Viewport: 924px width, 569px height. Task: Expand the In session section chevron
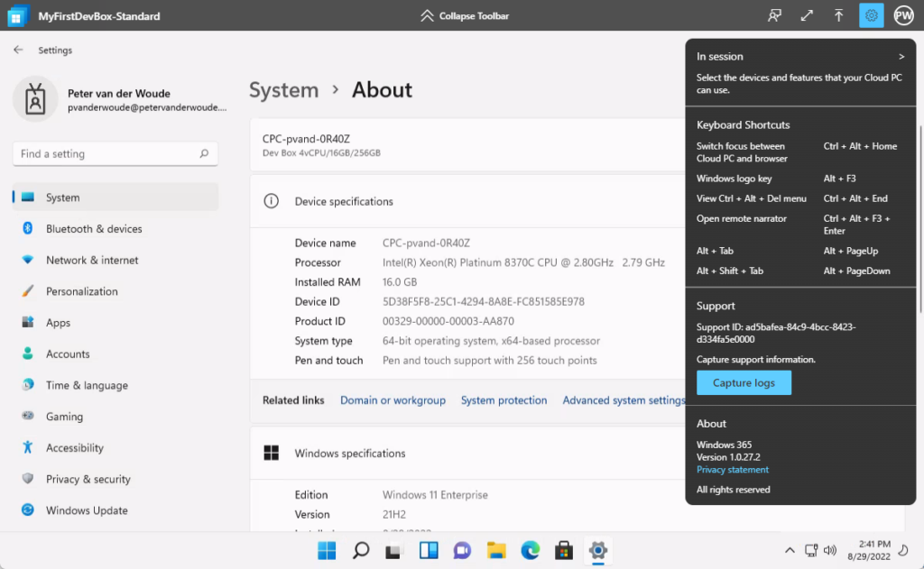point(901,57)
